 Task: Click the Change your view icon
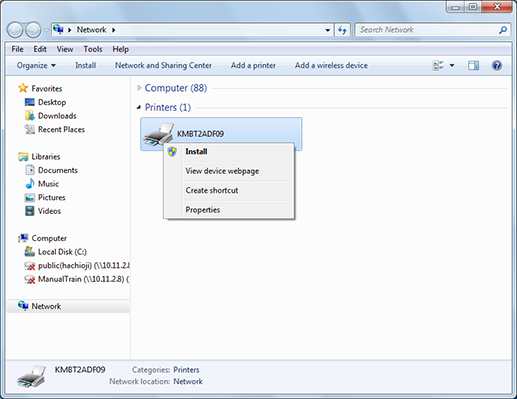[x=438, y=65]
